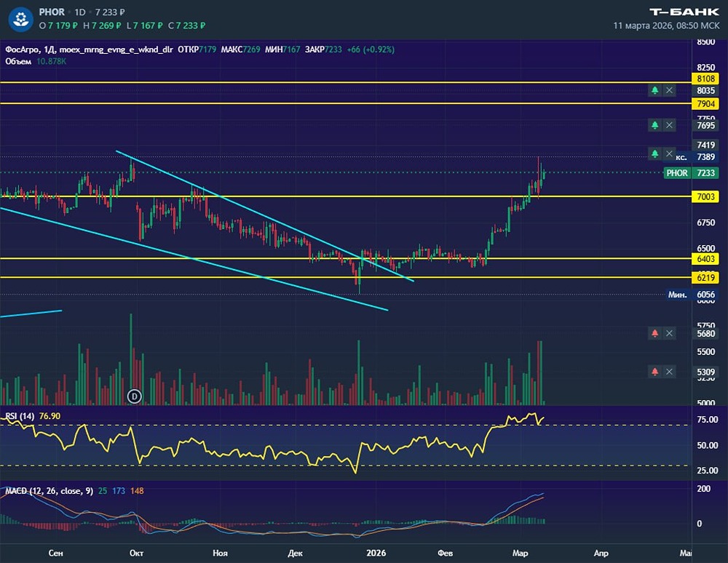This screenshot has width=728, height=563.
Task: Click the Сен month on time axis
Action: point(56,553)
